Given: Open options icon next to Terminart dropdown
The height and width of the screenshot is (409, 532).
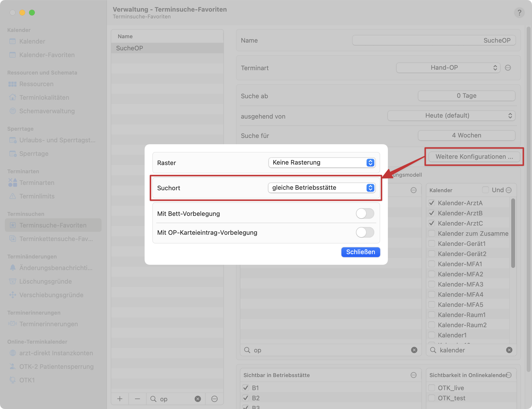Looking at the screenshot, I should click(x=508, y=68).
